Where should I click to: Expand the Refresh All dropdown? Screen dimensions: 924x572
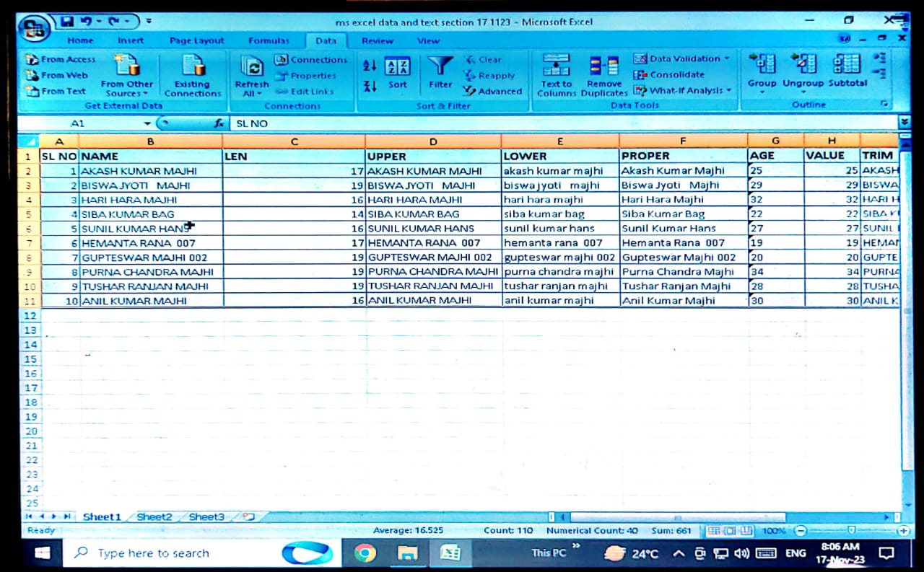pyautogui.click(x=251, y=94)
